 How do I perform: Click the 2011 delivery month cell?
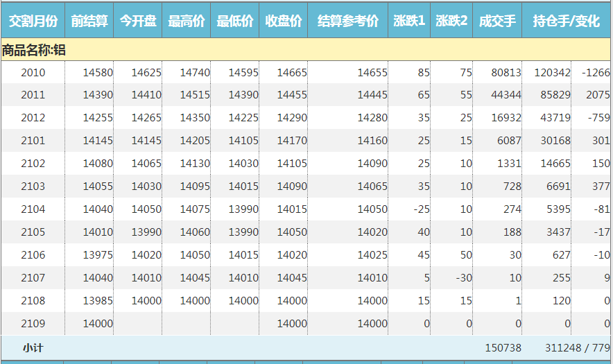pos(33,95)
